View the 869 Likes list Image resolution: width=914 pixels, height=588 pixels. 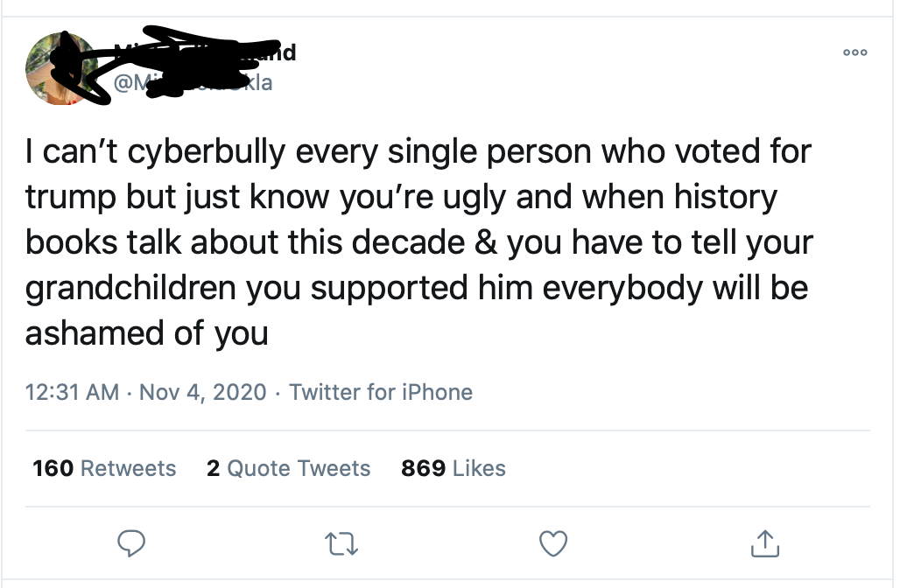(453, 468)
